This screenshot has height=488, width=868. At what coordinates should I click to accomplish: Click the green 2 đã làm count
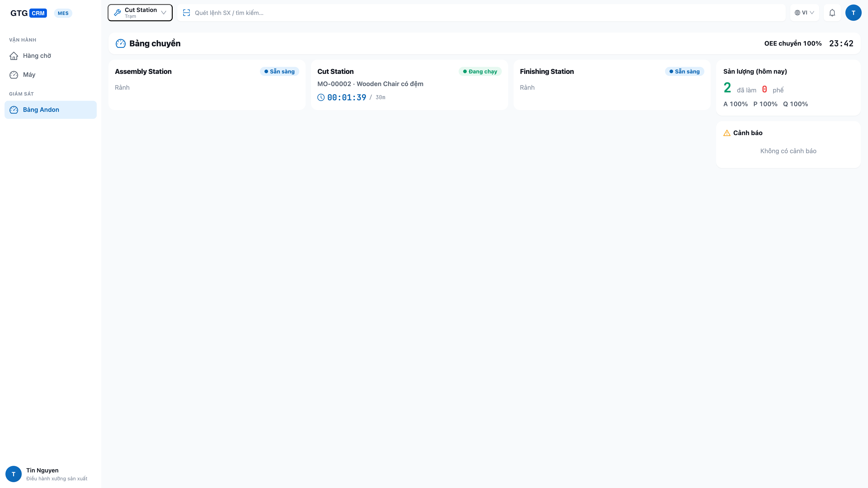point(727,88)
